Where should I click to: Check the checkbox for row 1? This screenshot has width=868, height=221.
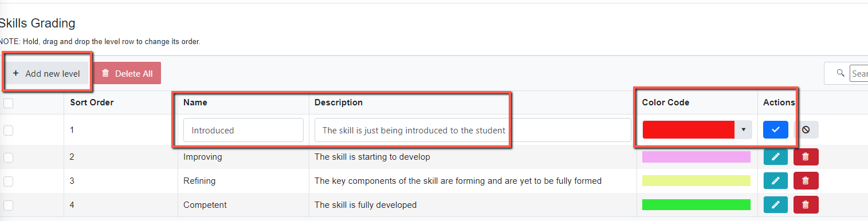pos(8,131)
